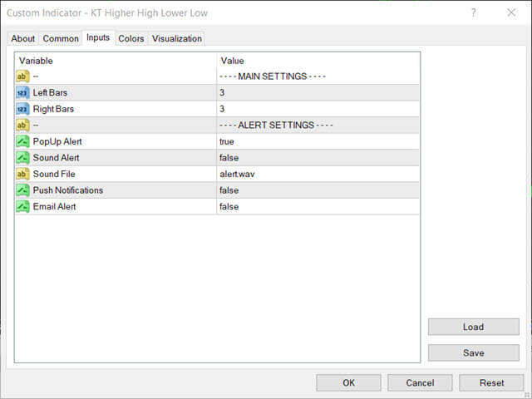532x399 pixels.
Task: Click the string icon beside MAIN SETTINGS row
Action: 22,76
